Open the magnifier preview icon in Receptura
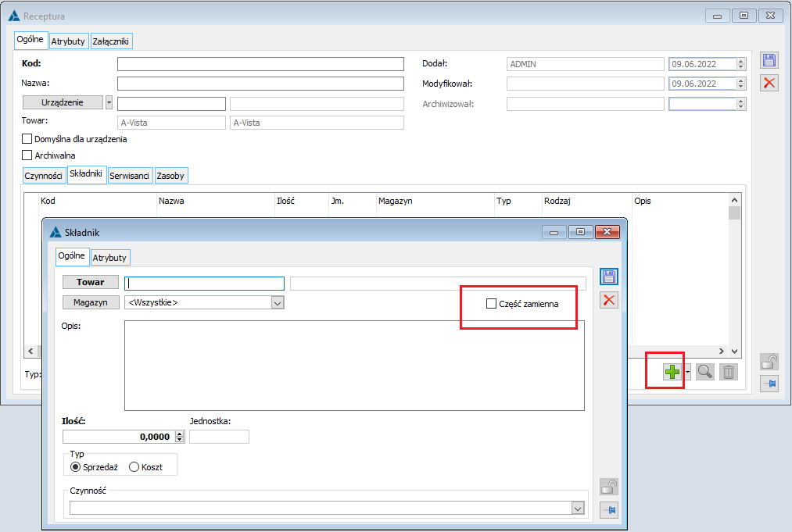Screen dimensions: 792x532 [x=704, y=372]
